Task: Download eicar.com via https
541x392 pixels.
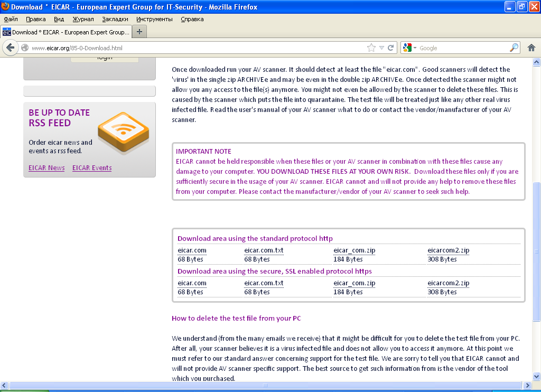Action: pos(192,283)
